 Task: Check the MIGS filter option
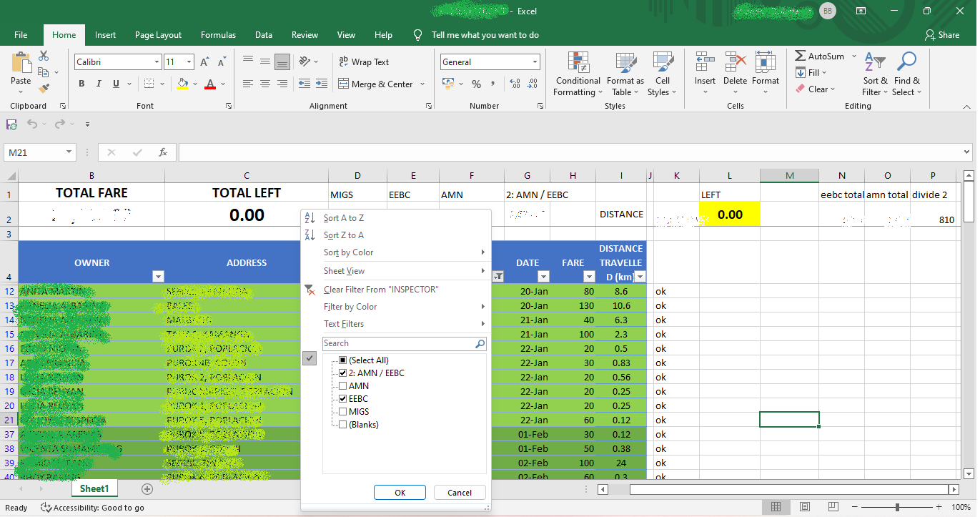pyautogui.click(x=343, y=412)
